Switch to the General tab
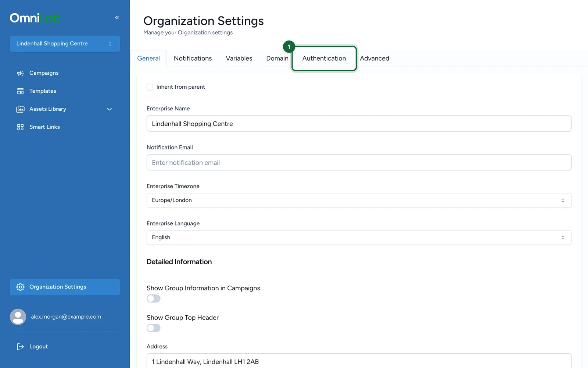Image resolution: width=588 pixels, height=368 pixels. [148, 59]
